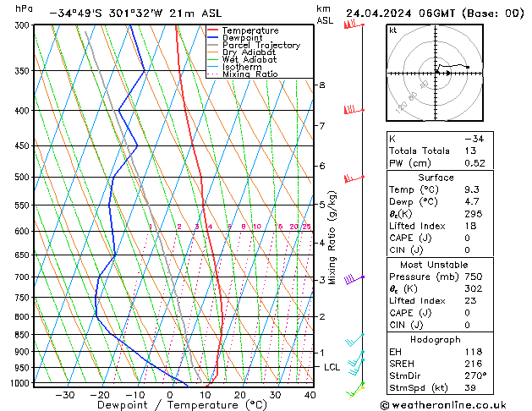This screenshot has height=411, width=532.
Task: Click the storm motion arrow in hodograph
Action: 448,73
